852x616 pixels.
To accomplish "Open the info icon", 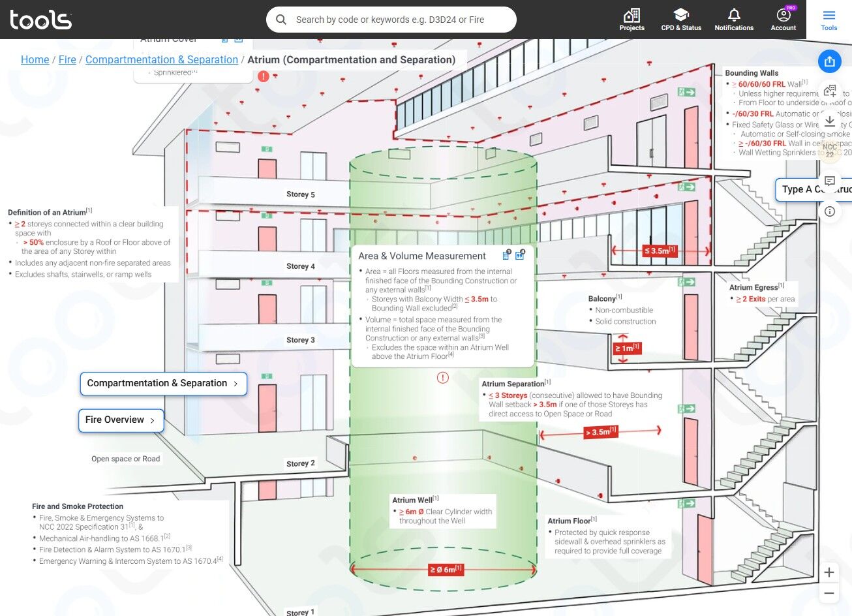I will [x=830, y=211].
